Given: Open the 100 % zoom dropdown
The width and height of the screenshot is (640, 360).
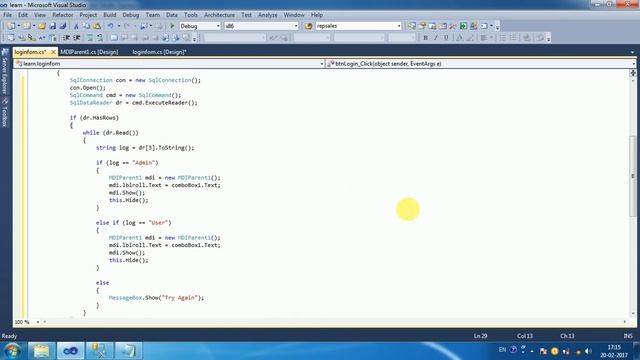Looking at the screenshot, I should pos(38,322).
